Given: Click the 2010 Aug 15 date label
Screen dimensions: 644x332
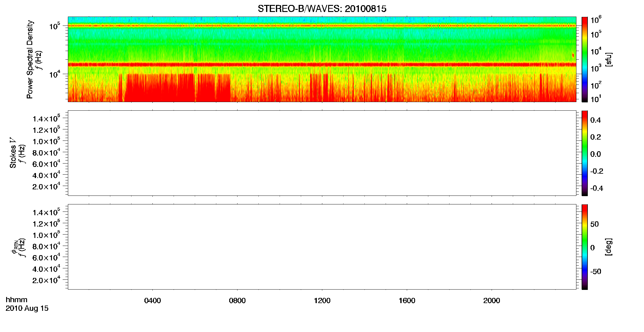Looking at the screenshot, I should pos(27,308).
